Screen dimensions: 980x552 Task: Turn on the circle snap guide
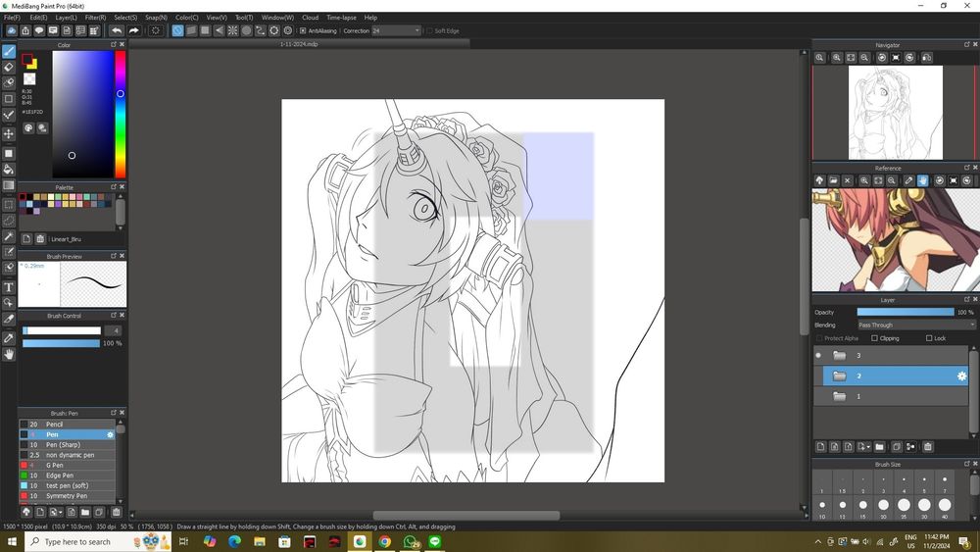click(x=246, y=30)
